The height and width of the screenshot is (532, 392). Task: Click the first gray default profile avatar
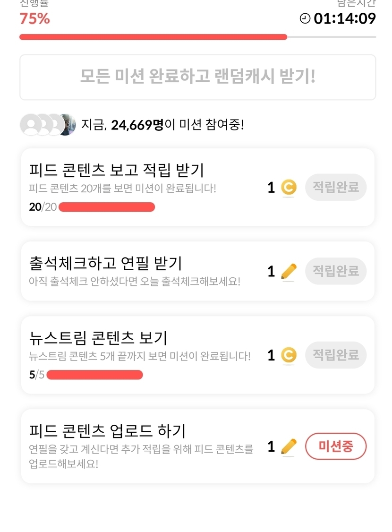click(31, 125)
